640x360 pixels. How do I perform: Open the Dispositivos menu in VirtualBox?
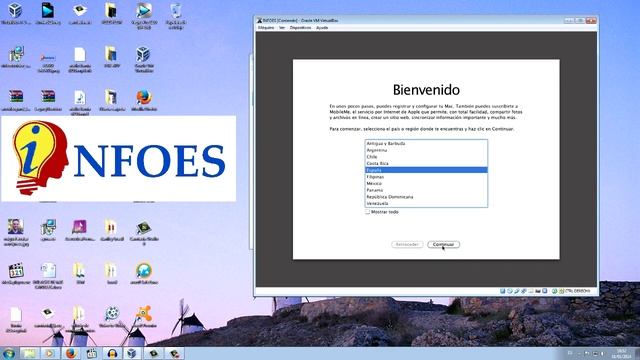click(x=300, y=28)
